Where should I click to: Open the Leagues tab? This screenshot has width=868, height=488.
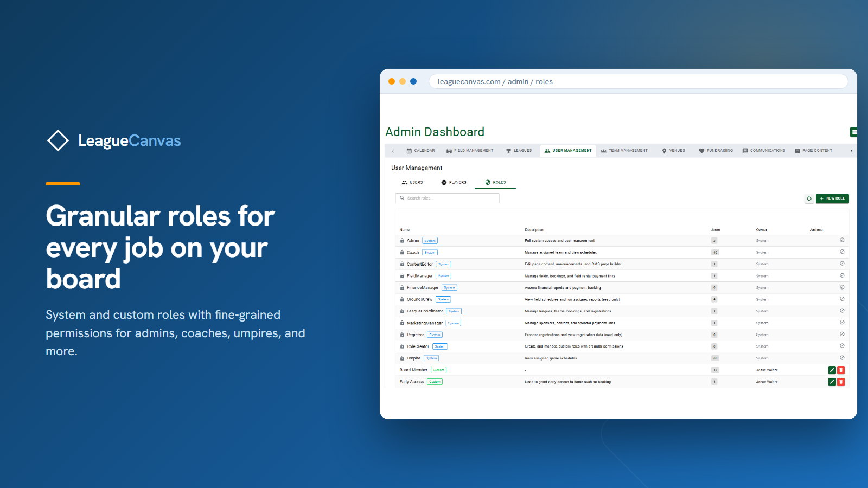[519, 151]
